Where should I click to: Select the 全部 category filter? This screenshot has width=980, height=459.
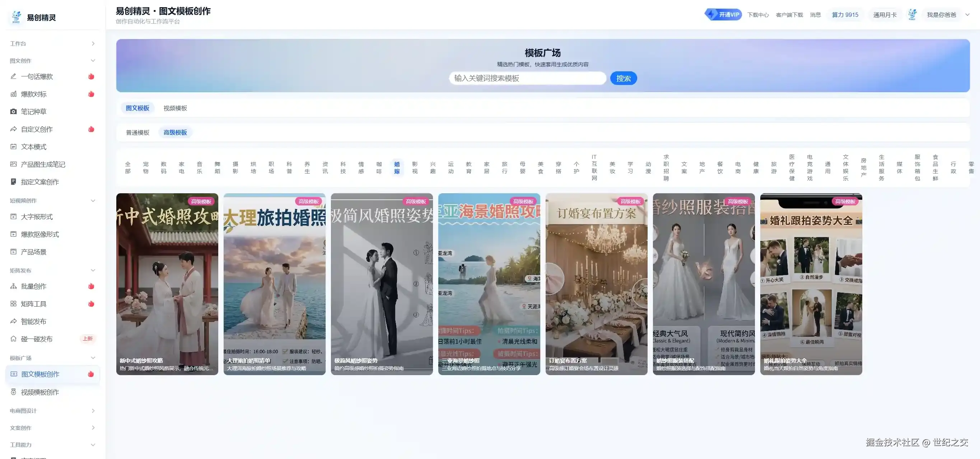tap(127, 167)
